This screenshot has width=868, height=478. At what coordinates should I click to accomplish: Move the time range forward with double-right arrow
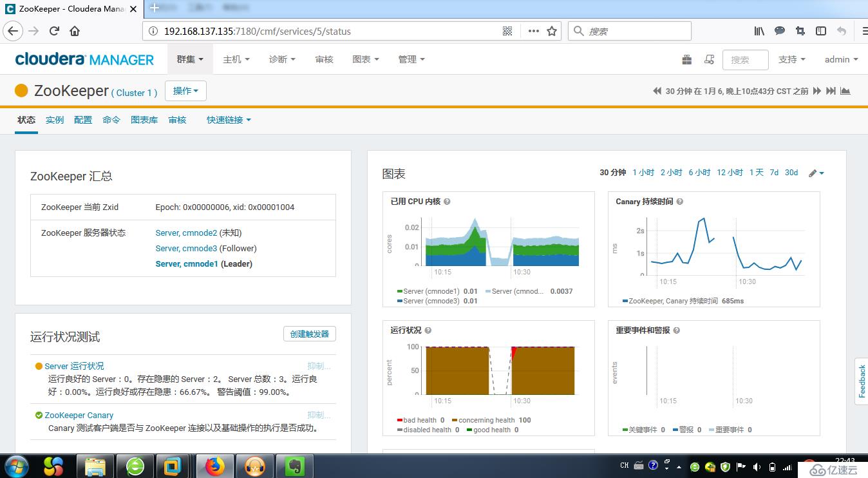click(817, 91)
